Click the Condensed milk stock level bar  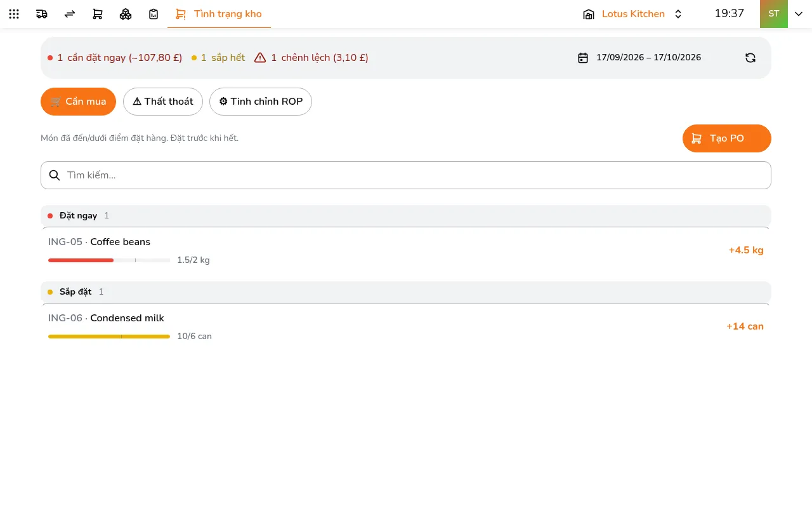coord(109,337)
